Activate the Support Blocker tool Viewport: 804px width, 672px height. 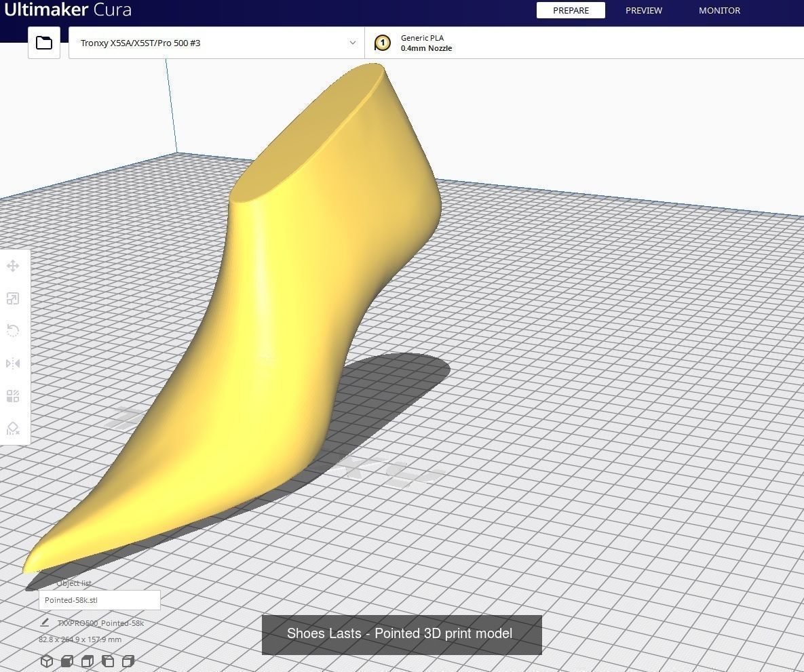coord(12,428)
